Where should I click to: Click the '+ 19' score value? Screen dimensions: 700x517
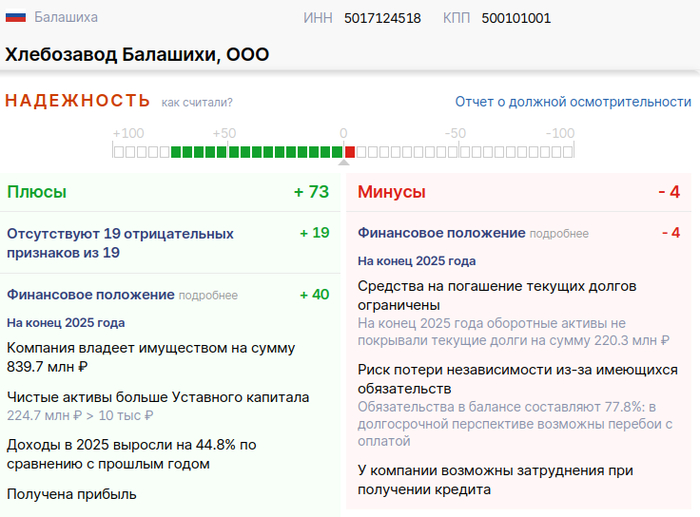[x=314, y=233]
